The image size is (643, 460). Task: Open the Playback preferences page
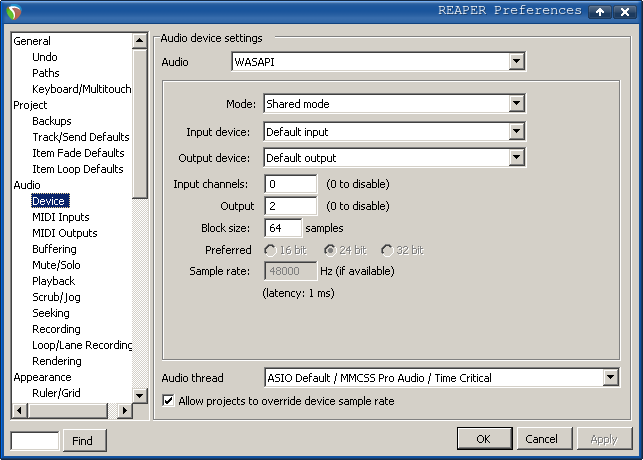54,281
